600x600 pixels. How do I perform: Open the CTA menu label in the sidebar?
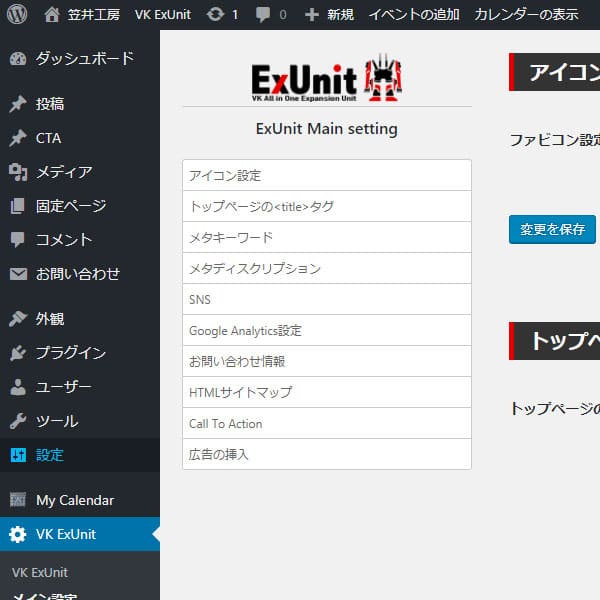pyautogui.click(x=48, y=138)
